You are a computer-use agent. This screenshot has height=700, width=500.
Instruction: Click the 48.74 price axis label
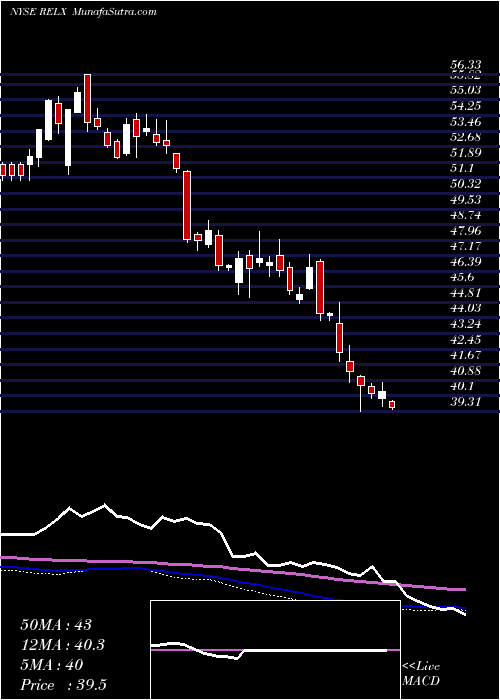(466, 215)
